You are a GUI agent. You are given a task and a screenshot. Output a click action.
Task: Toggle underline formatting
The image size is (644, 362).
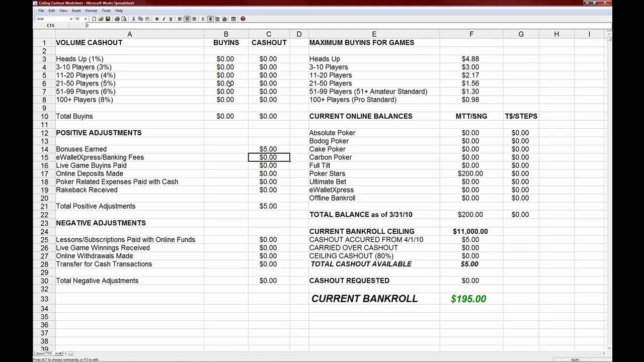tap(171, 19)
